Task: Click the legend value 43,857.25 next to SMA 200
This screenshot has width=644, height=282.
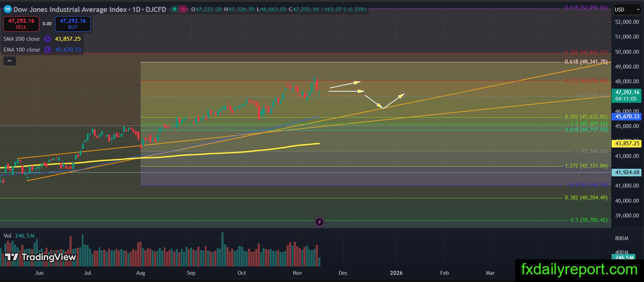Action: tap(68, 39)
